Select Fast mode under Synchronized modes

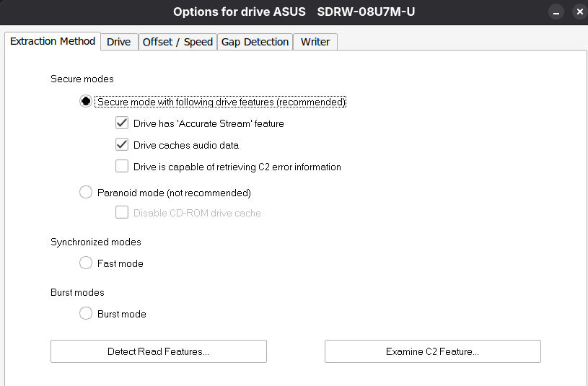tap(86, 263)
